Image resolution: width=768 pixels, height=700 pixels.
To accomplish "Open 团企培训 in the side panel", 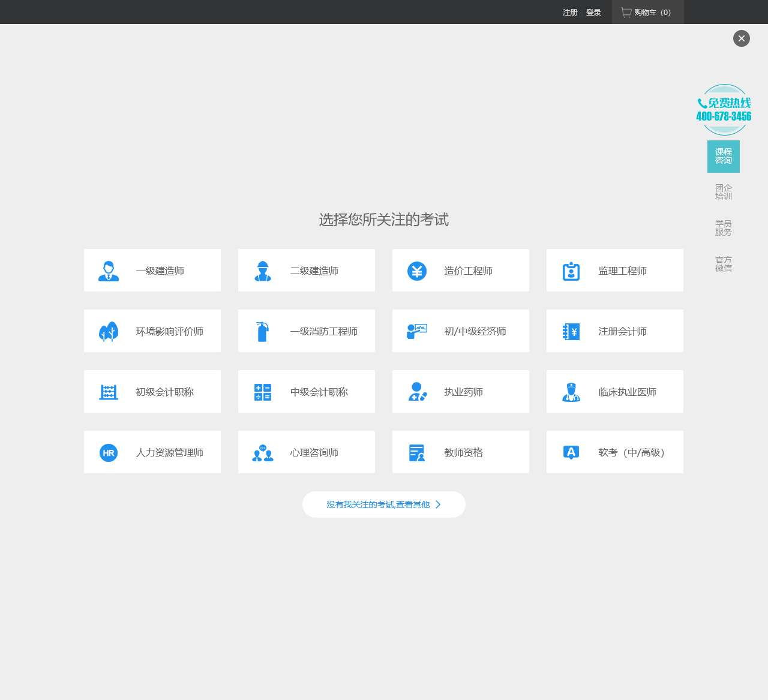I will pyautogui.click(x=724, y=192).
